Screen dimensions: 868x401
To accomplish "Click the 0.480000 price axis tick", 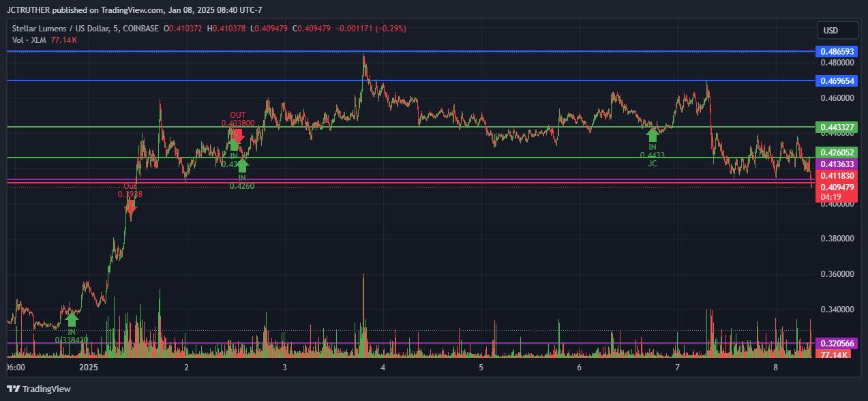I will point(837,63).
